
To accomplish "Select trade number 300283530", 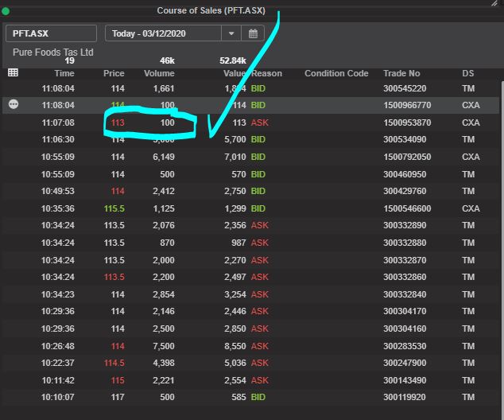I will [x=405, y=346].
